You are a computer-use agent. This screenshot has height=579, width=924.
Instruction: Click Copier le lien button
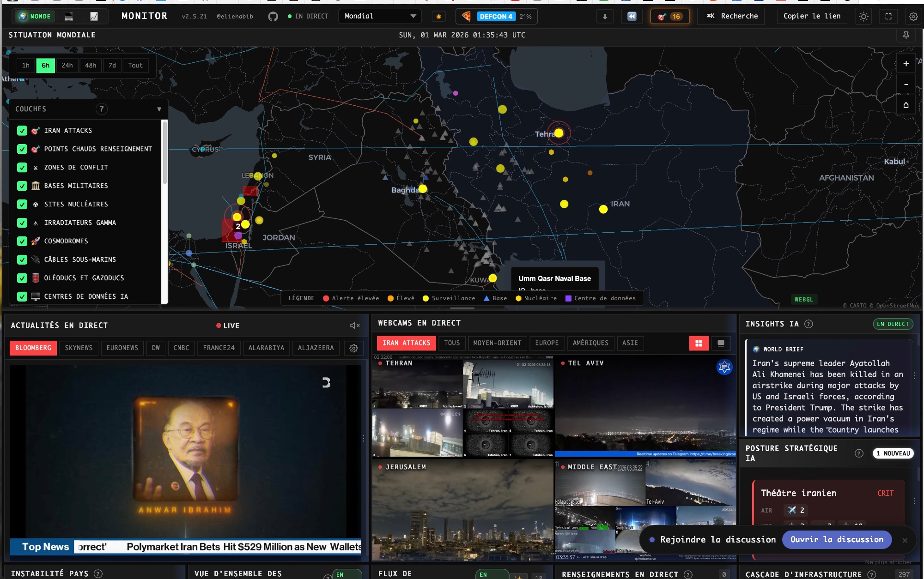click(811, 16)
